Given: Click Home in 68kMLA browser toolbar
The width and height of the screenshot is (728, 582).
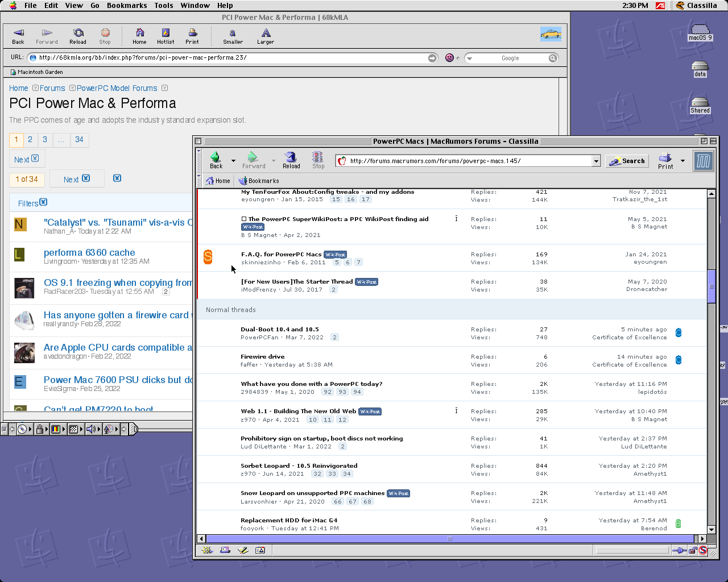Looking at the screenshot, I should 139,37.
